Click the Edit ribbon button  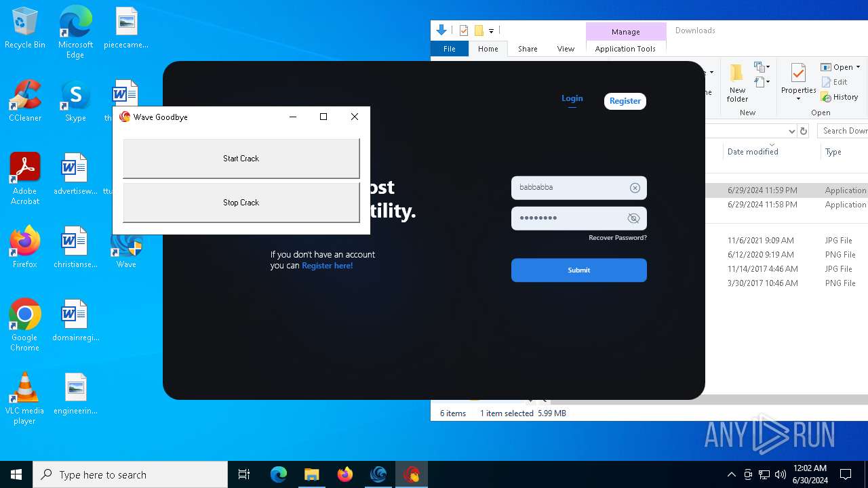tap(835, 82)
